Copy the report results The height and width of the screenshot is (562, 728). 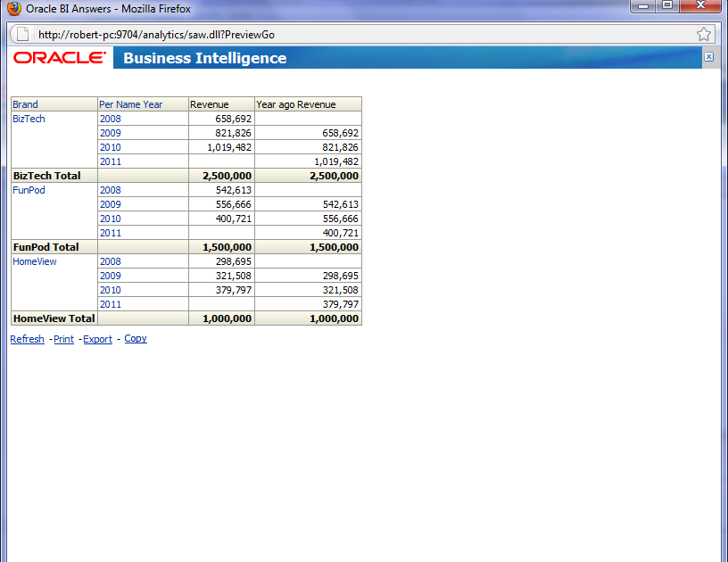coord(135,338)
